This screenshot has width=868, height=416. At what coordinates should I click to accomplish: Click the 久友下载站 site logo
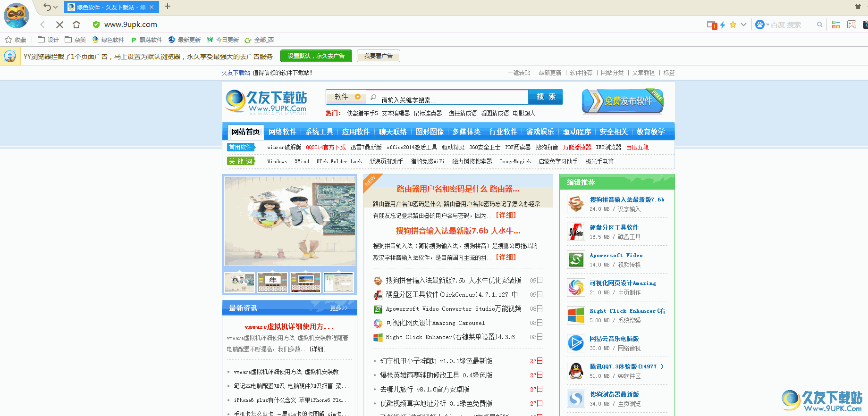pos(266,101)
